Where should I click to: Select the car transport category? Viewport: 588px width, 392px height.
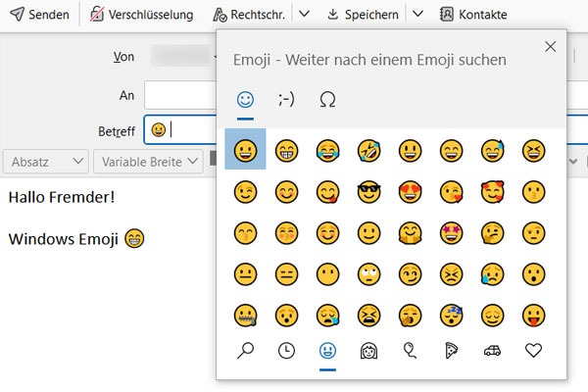click(x=492, y=351)
